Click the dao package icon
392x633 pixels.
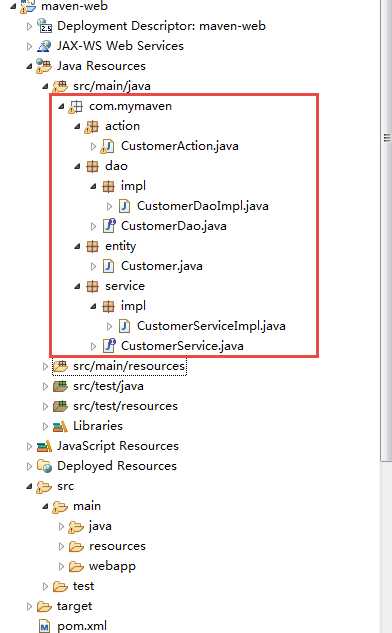coord(92,166)
